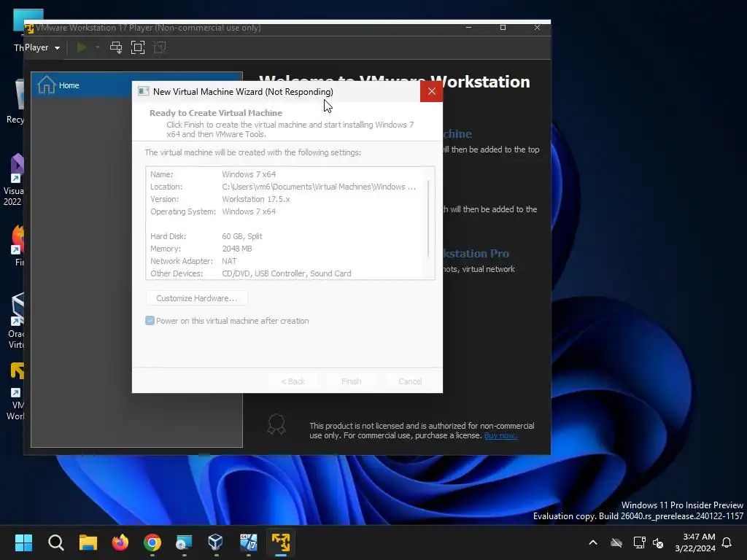The image size is (747, 560).
Task: Click the VMware logo icon in title bar
Action: (29, 28)
